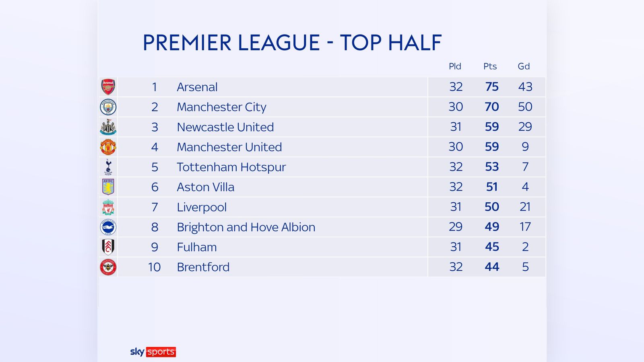The width and height of the screenshot is (644, 362).
Task: Click Arsenal's 75 points value
Action: [x=492, y=87]
